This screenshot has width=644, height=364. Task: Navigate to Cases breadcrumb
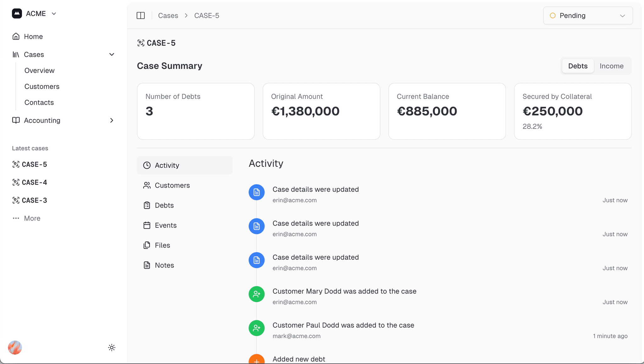[x=168, y=15]
